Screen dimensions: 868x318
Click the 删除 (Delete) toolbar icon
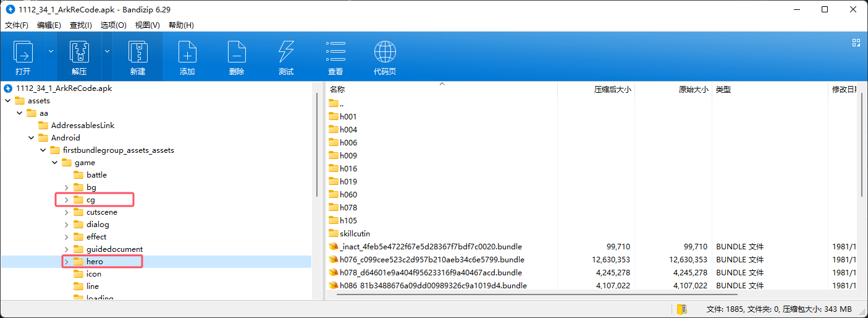237,52
